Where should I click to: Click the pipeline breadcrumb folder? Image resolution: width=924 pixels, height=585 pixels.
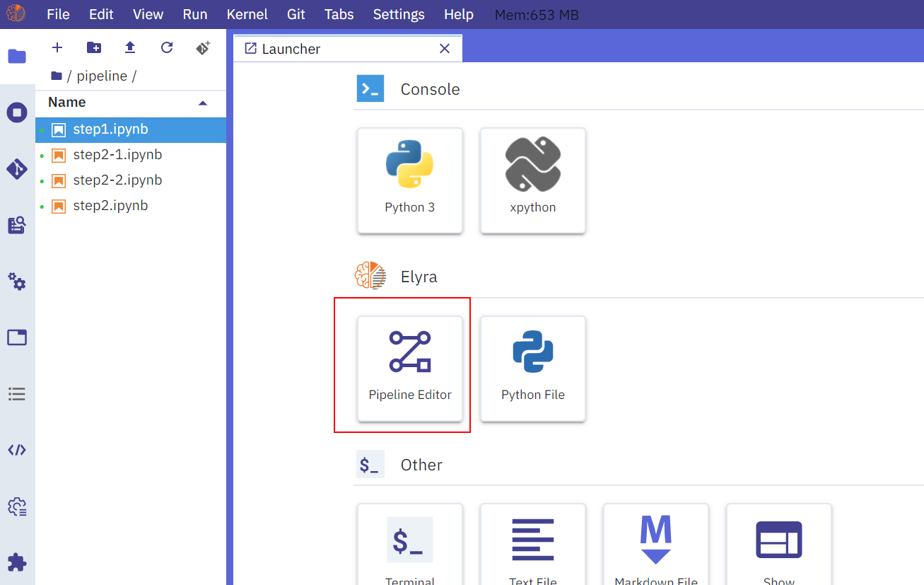[102, 76]
